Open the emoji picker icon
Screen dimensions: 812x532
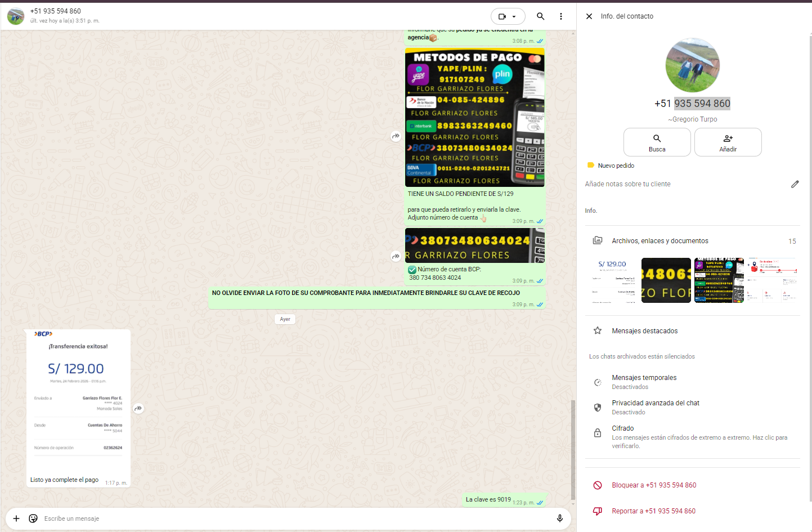pyautogui.click(x=33, y=518)
